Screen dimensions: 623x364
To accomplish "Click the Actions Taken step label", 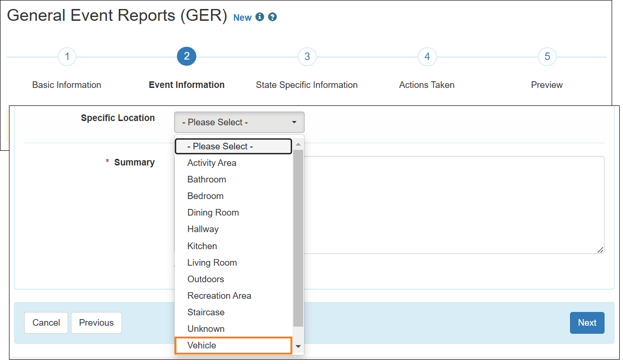I will coord(427,85).
